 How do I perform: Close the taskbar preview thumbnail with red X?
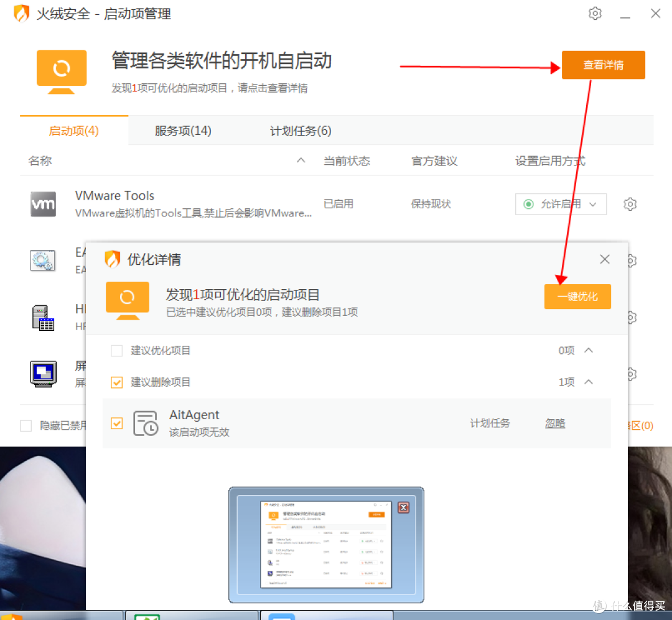click(403, 507)
